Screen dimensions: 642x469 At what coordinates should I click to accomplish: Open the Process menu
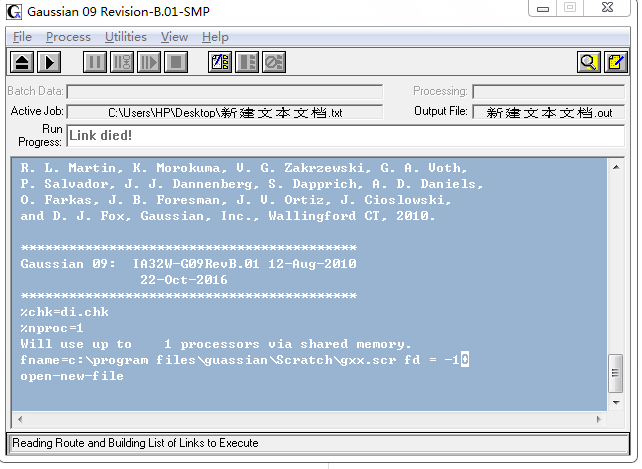coord(68,37)
